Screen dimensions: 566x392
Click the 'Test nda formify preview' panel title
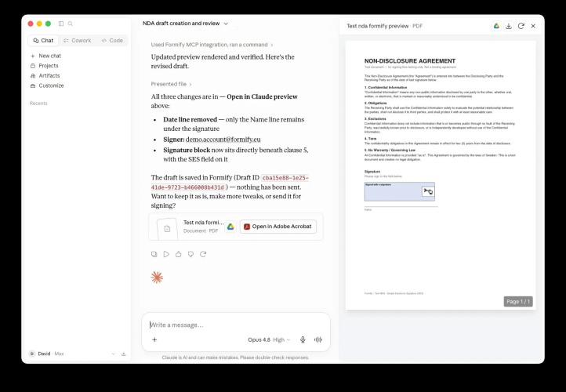pyautogui.click(x=378, y=26)
